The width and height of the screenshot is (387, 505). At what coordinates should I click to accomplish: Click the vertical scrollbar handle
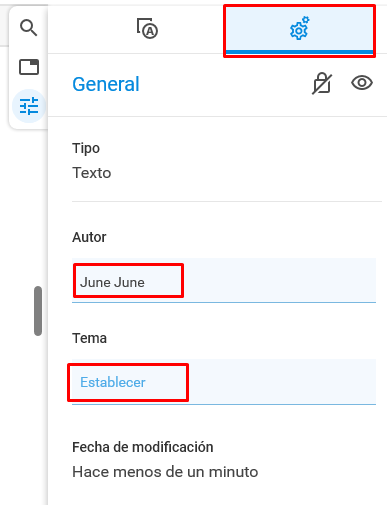point(38,311)
